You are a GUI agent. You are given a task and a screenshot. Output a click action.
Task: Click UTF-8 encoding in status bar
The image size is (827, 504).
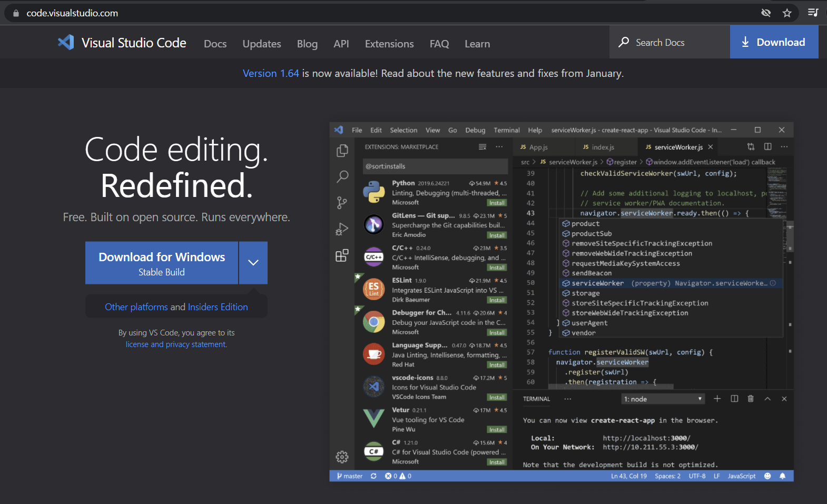click(x=697, y=476)
